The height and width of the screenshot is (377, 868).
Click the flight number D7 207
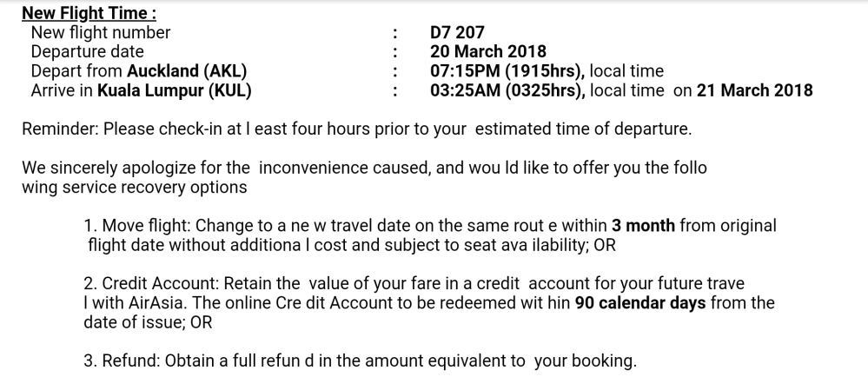[x=457, y=33]
